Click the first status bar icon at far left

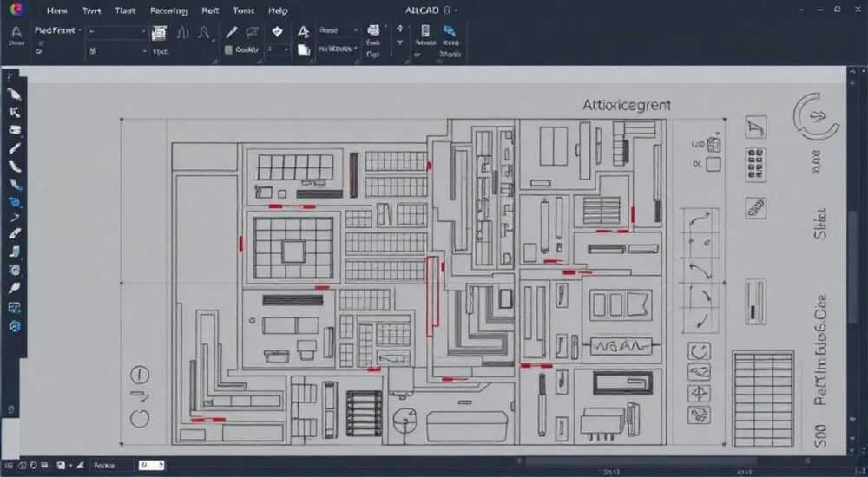click(x=10, y=466)
